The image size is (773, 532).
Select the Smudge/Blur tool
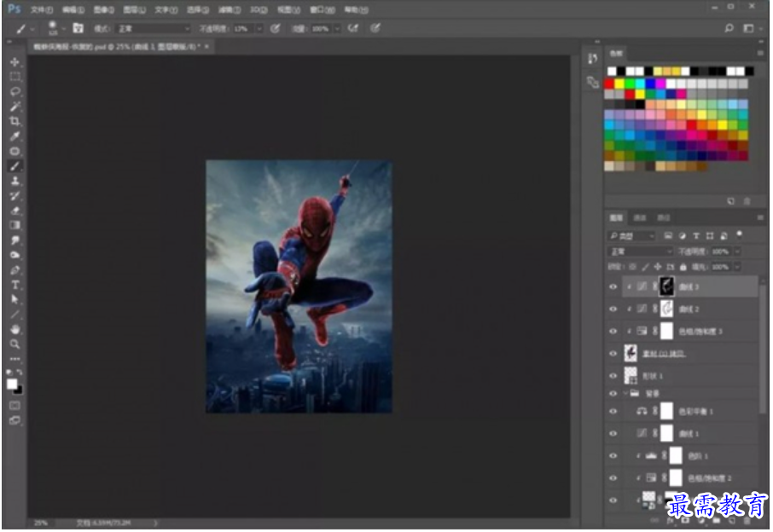(15, 240)
